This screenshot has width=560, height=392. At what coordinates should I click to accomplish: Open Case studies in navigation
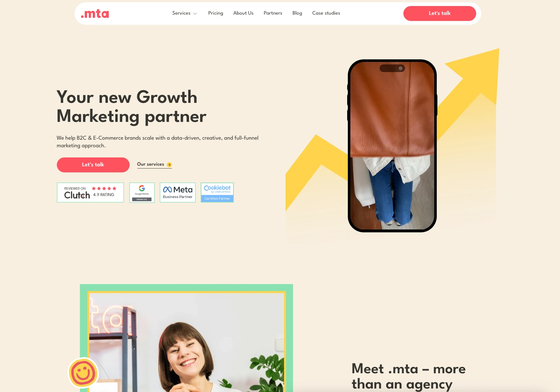[x=326, y=13]
